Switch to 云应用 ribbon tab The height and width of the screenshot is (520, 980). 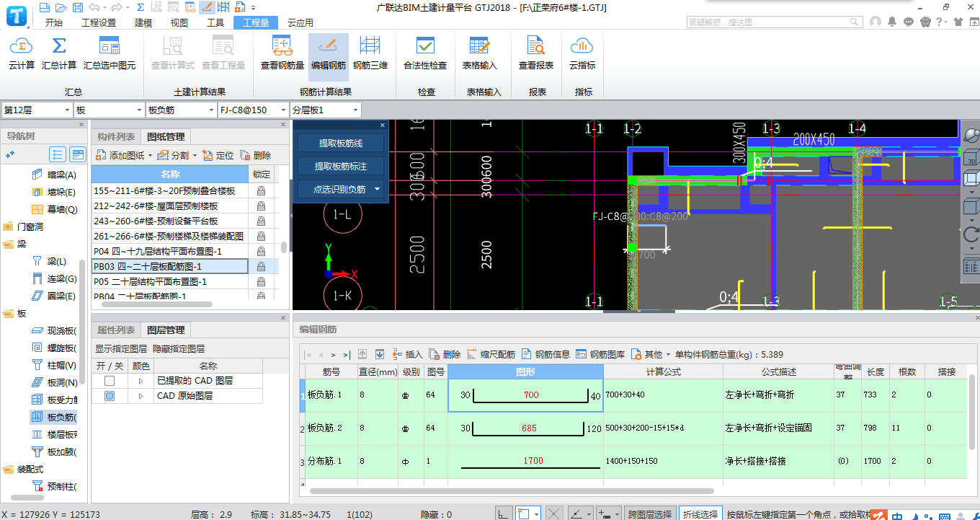300,22
